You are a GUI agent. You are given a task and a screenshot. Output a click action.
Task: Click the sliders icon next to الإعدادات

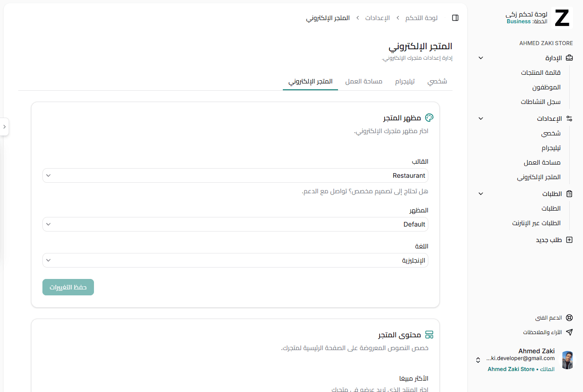569,119
